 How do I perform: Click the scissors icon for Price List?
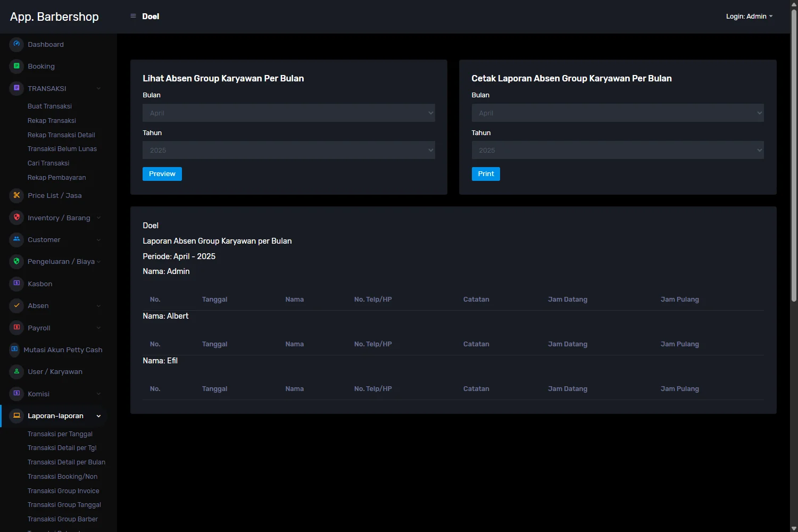(x=16, y=195)
